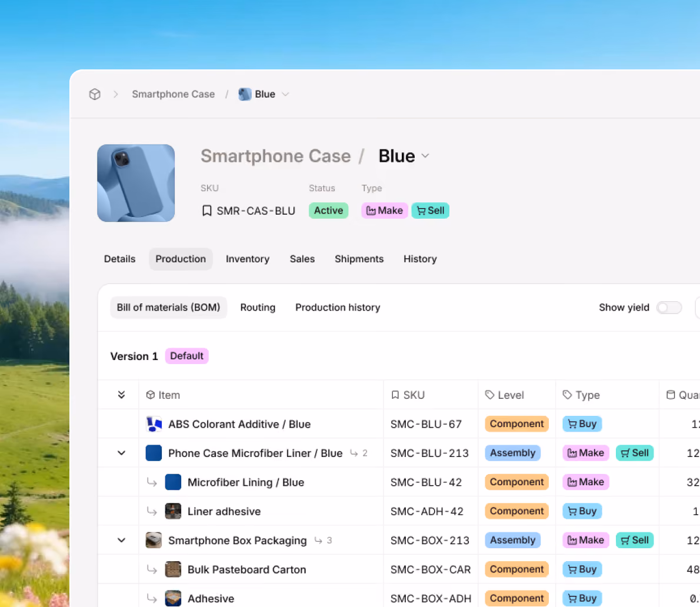
Task: Click Phone Case Microfiber Liner blue swatch icon
Action: click(x=154, y=453)
